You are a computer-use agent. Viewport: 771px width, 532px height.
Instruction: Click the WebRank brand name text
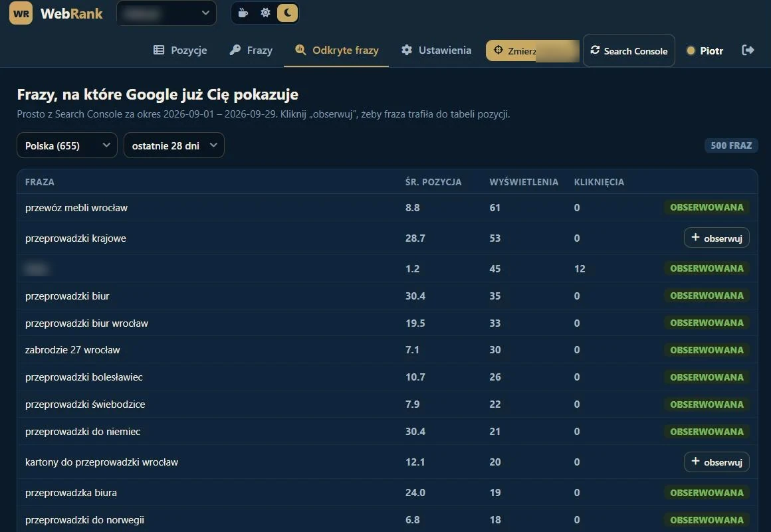[x=72, y=14]
